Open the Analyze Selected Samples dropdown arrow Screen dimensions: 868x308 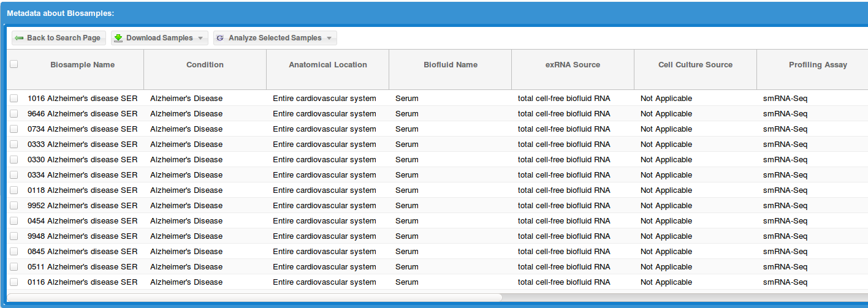[329, 38]
